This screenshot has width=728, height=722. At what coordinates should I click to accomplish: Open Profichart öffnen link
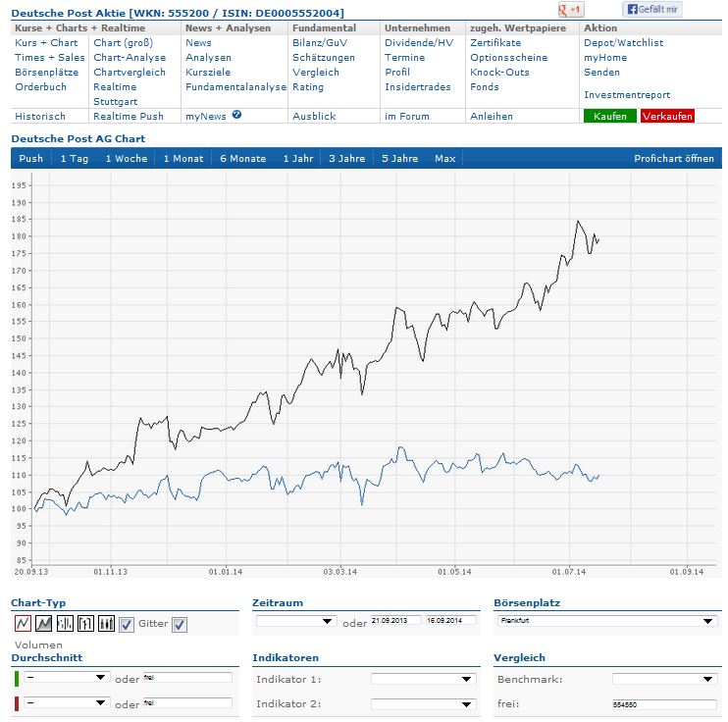pyautogui.click(x=674, y=158)
